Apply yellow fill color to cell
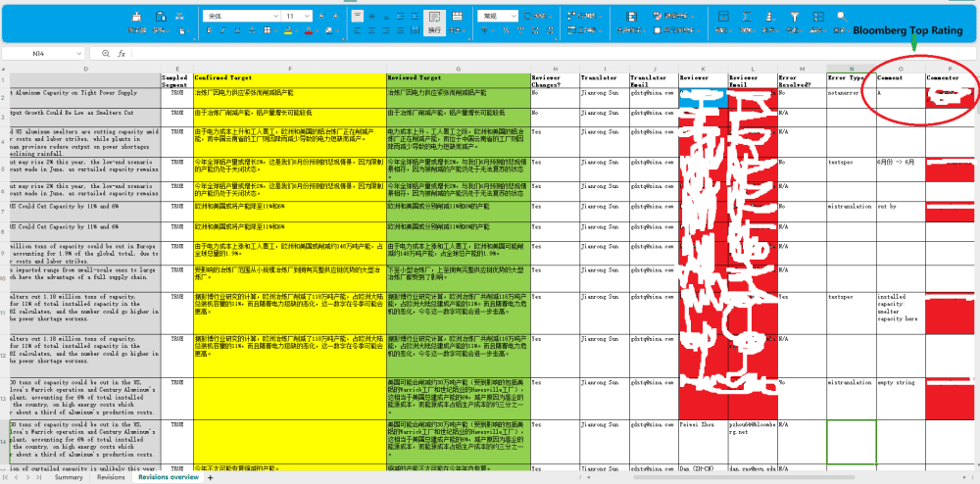 click(x=287, y=30)
